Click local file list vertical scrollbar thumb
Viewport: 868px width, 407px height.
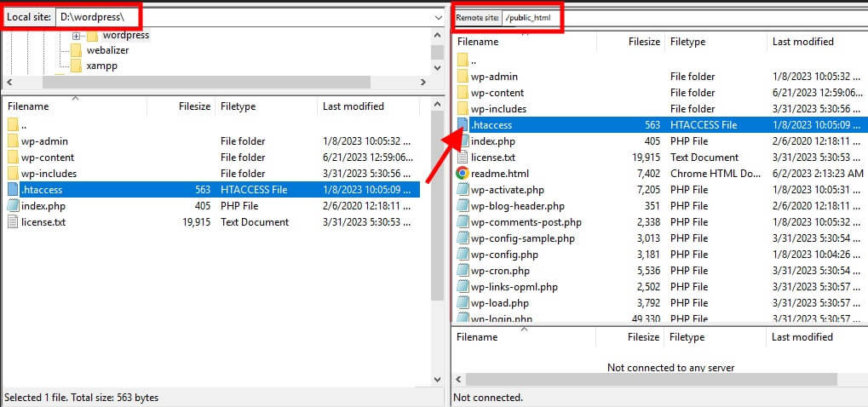438,205
